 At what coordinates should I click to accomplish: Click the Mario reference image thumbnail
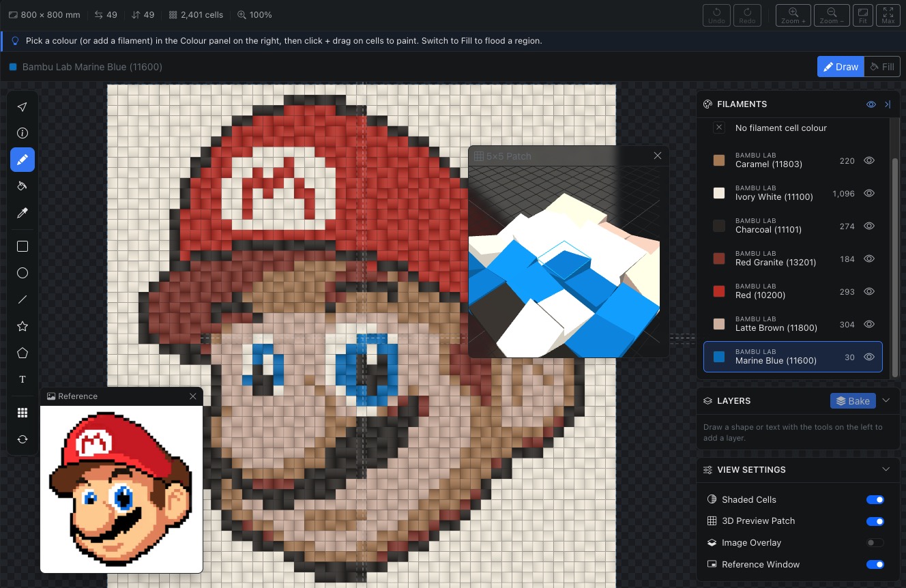[121, 489]
